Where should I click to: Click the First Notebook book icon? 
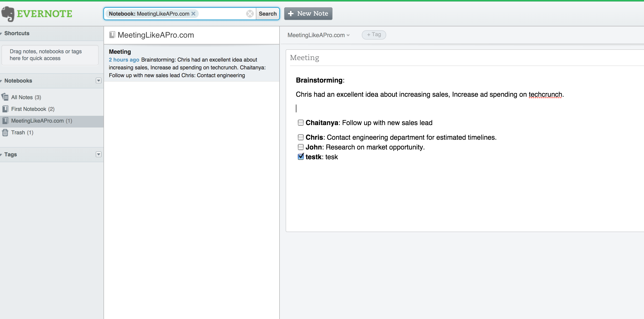click(x=5, y=109)
